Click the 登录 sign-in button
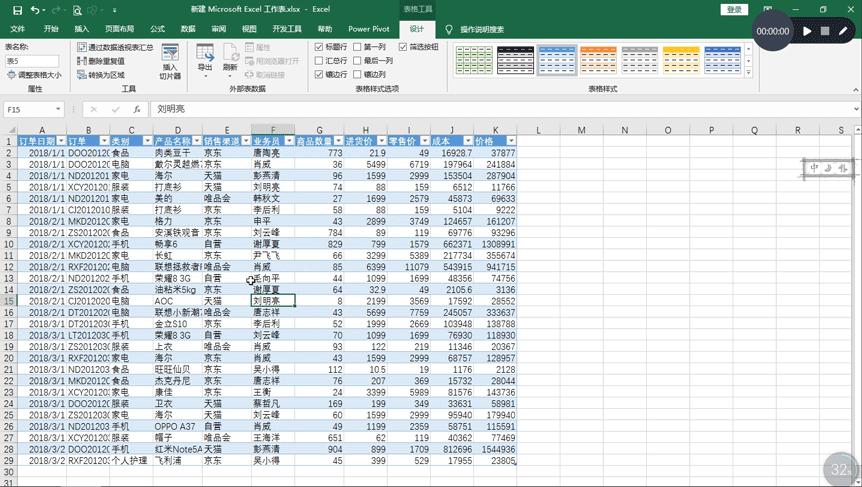 [x=735, y=9]
